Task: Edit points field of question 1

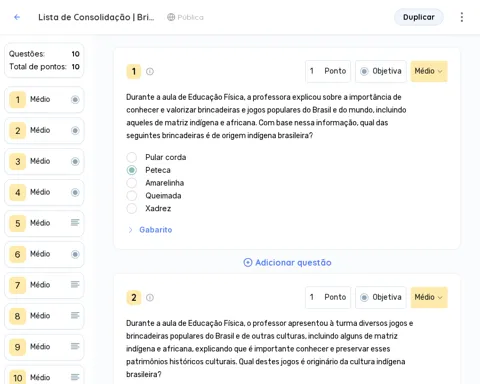Action: click(328, 71)
